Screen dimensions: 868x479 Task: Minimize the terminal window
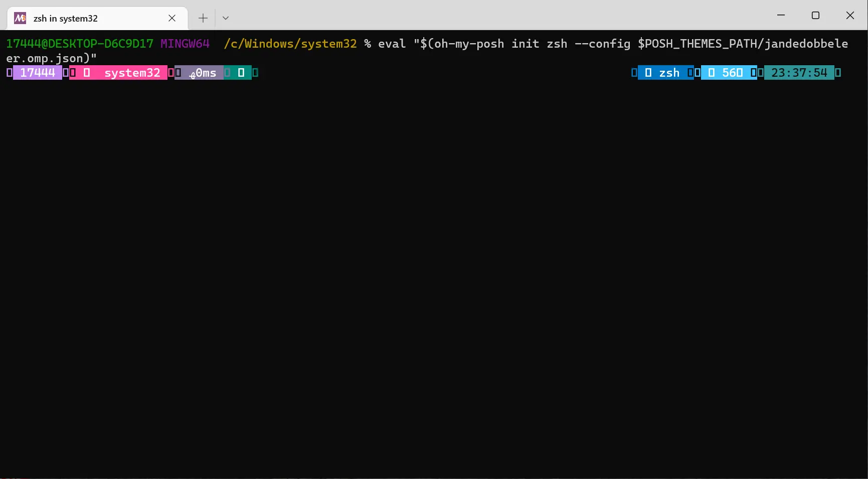click(781, 15)
